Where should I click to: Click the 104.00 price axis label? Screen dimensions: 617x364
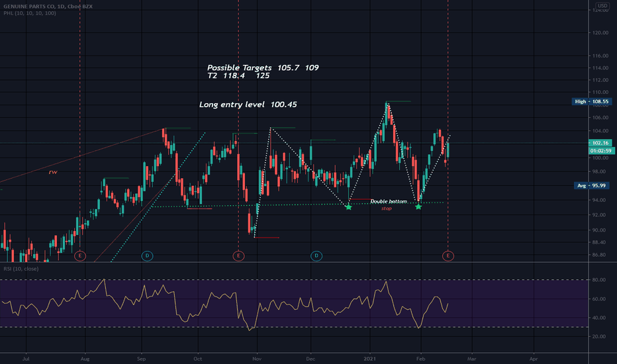(600, 130)
